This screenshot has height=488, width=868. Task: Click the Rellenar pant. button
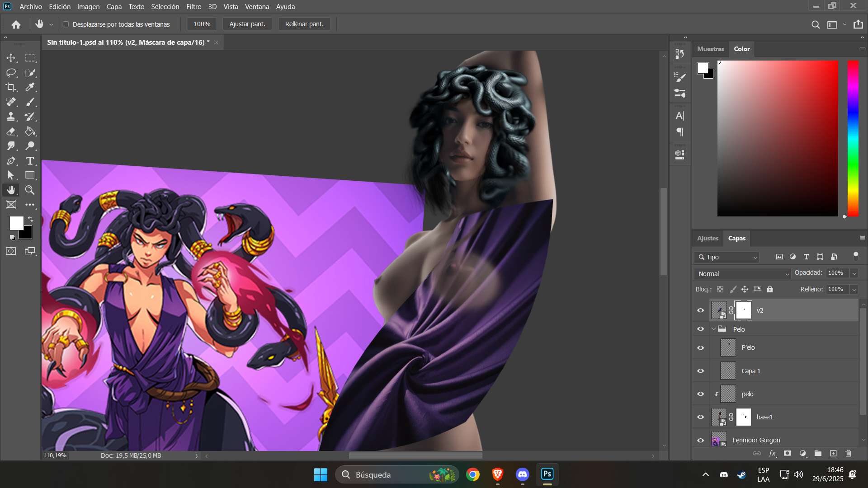[304, 24]
